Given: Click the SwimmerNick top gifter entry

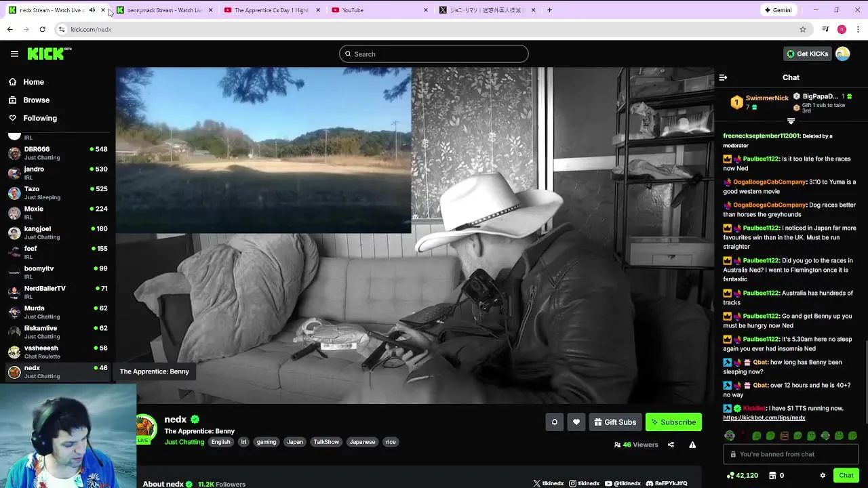Looking at the screenshot, I should (x=759, y=102).
